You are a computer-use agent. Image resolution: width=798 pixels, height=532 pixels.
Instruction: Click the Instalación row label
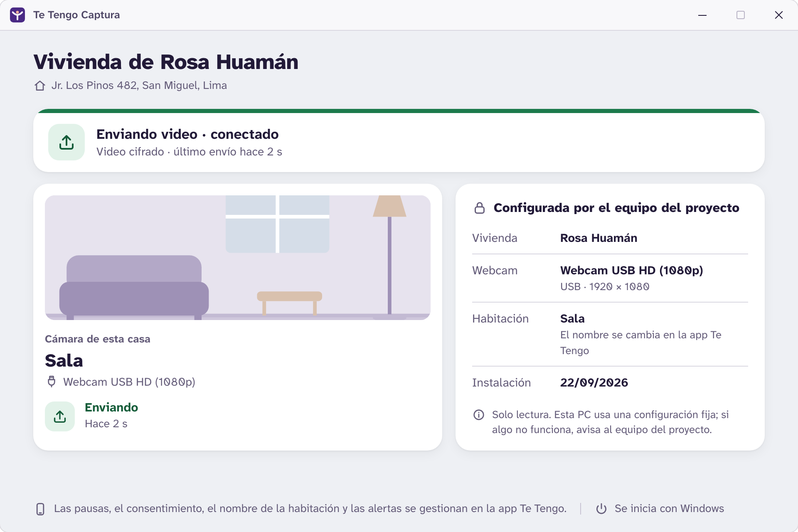pos(501,383)
